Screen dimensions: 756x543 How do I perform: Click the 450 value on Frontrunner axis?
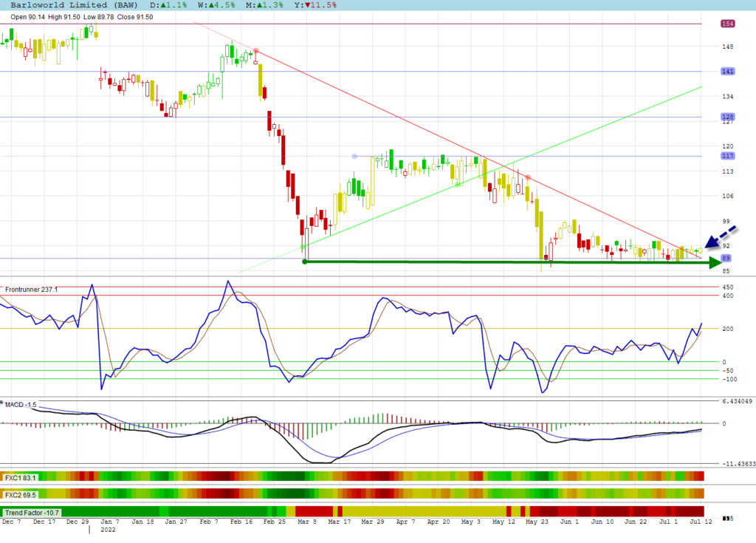pyautogui.click(x=727, y=287)
